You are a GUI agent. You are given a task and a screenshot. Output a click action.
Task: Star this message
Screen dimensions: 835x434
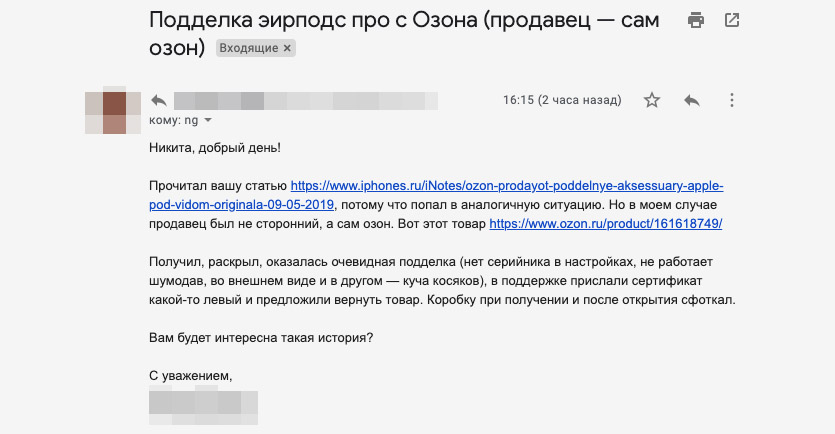(652, 100)
